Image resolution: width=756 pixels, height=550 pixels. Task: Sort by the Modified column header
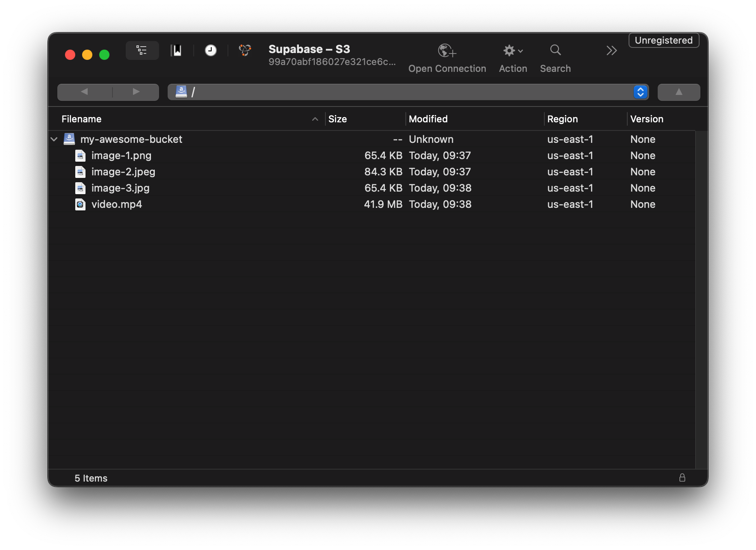428,119
